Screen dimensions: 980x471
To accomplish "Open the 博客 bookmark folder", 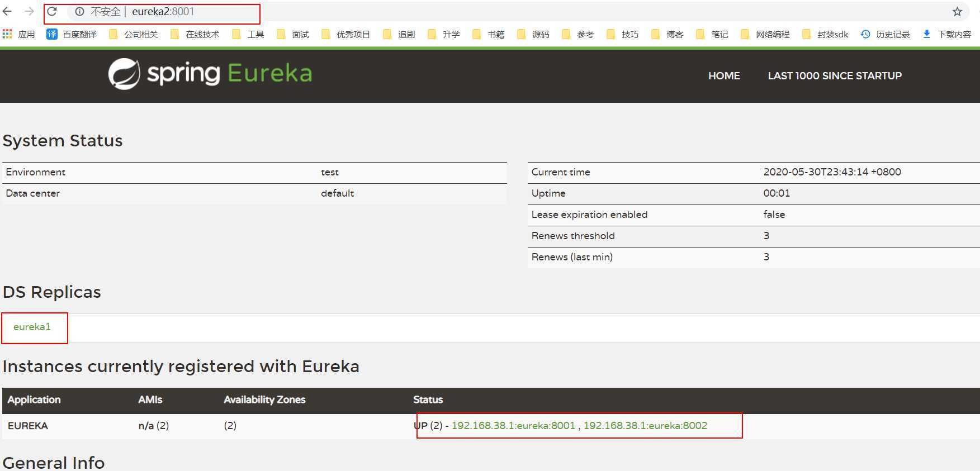I will point(667,34).
